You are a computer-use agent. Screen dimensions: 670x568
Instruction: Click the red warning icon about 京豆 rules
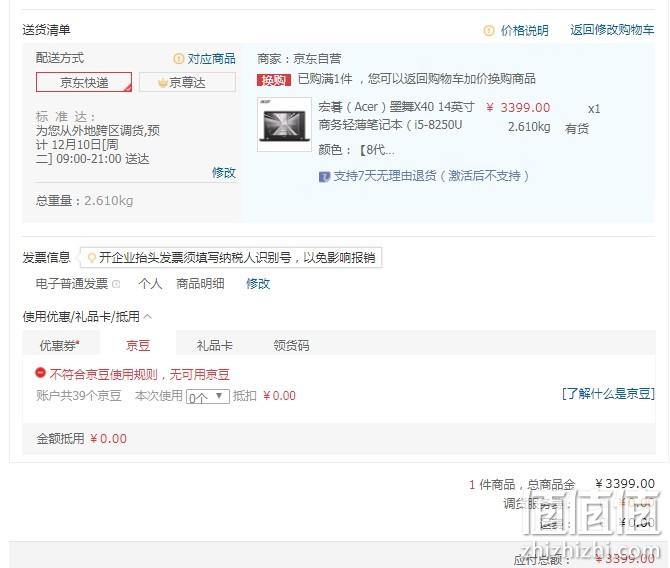point(40,373)
